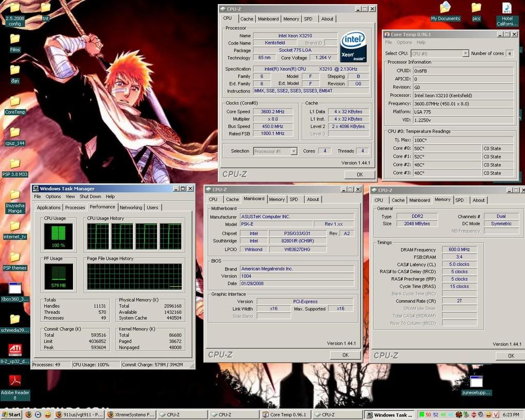Click the motherboard model 'P5K-E' field
This screenshot has height=420, width=525.
276,224
